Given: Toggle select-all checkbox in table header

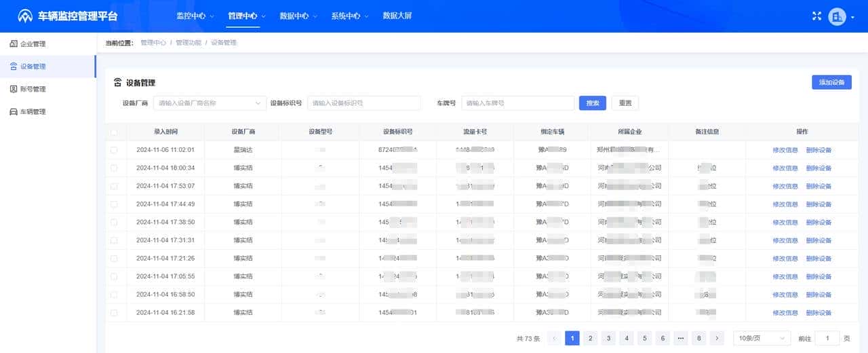Looking at the screenshot, I should pyautogui.click(x=114, y=132).
